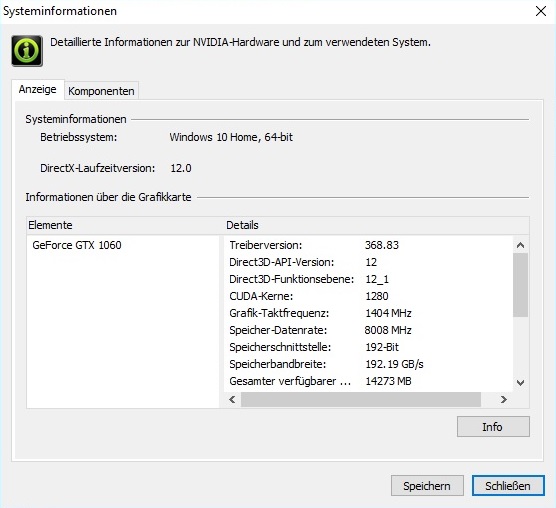This screenshot has height=508, width=556.
Task: Switch to the Komponenten tab
Action: pos(101,91)
